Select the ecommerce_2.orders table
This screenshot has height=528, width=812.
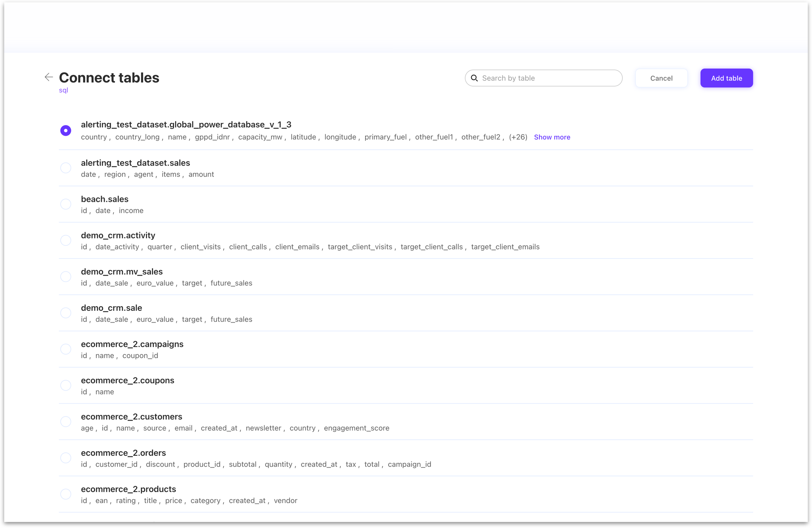(x=66, y=458)
